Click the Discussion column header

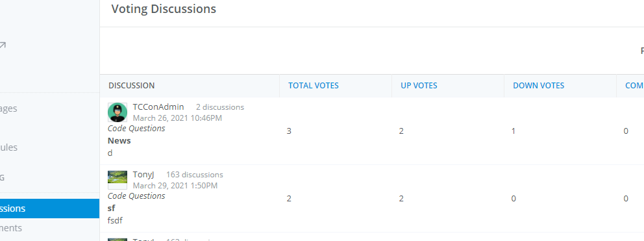[x=131, y=86]
